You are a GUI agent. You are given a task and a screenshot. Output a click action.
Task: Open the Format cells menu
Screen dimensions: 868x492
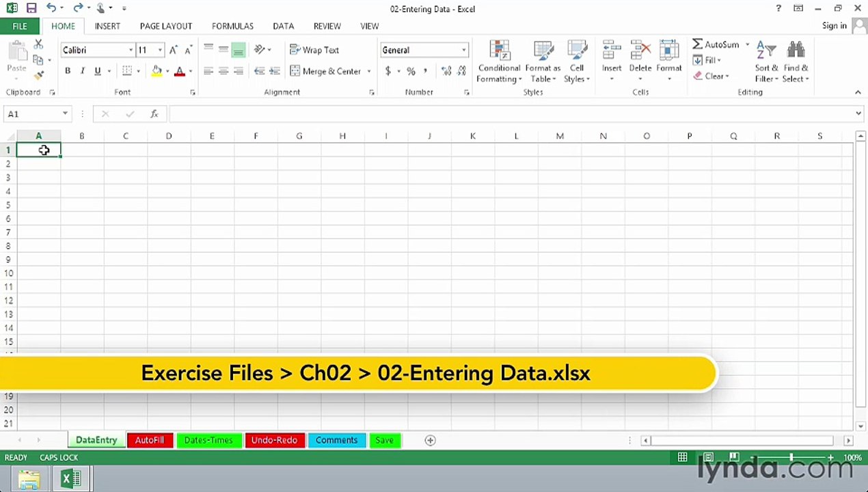tap(669, 62)
